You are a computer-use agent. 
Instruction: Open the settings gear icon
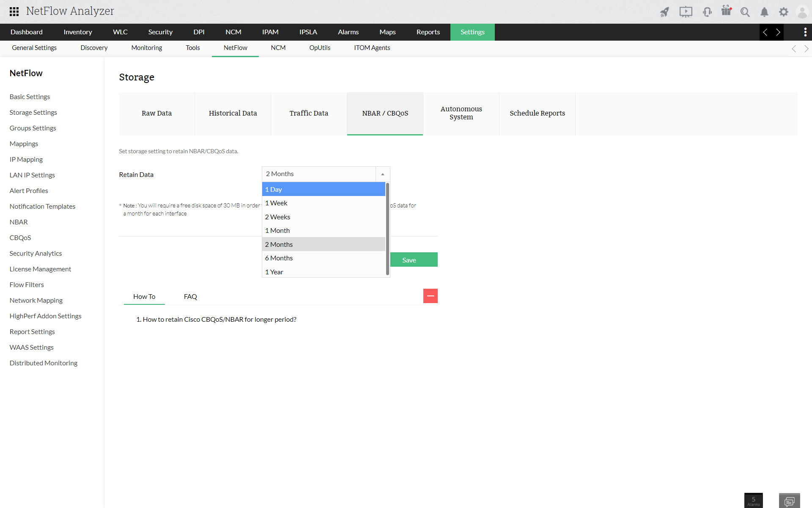click(784, 11)
